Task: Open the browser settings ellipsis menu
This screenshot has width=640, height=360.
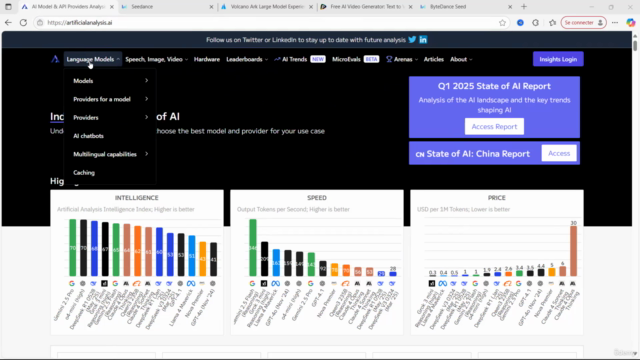Action: pos(615,22)
